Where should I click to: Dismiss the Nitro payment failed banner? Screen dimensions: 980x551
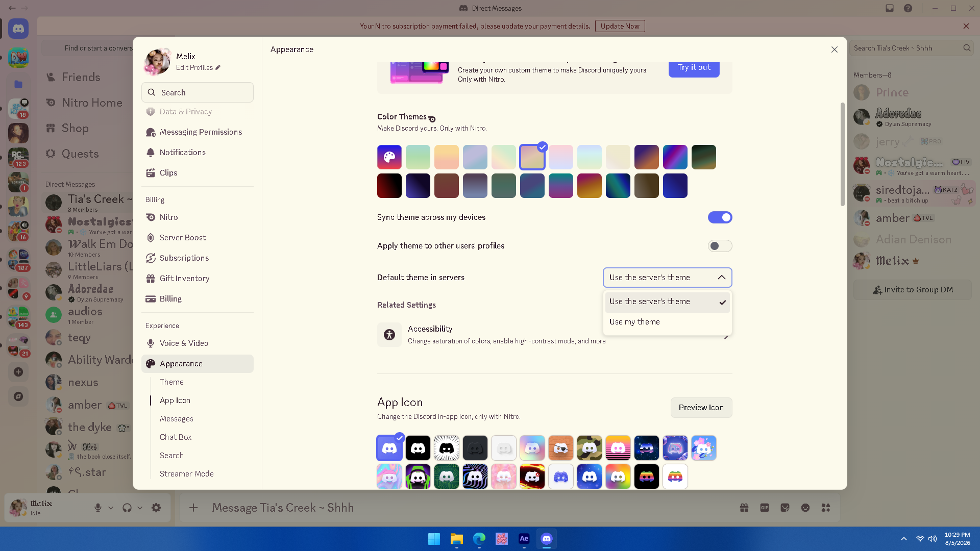click(x=966, y=26)
